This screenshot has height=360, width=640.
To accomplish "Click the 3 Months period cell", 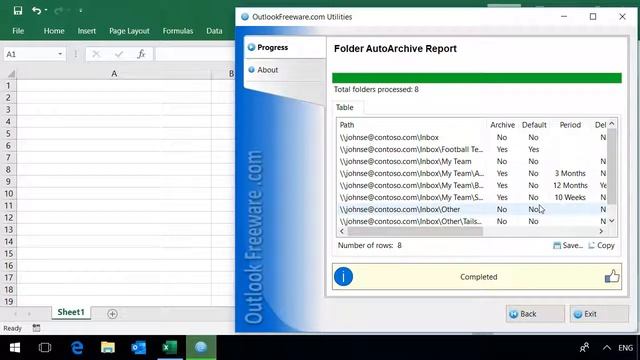I will (x=570, y=173).
